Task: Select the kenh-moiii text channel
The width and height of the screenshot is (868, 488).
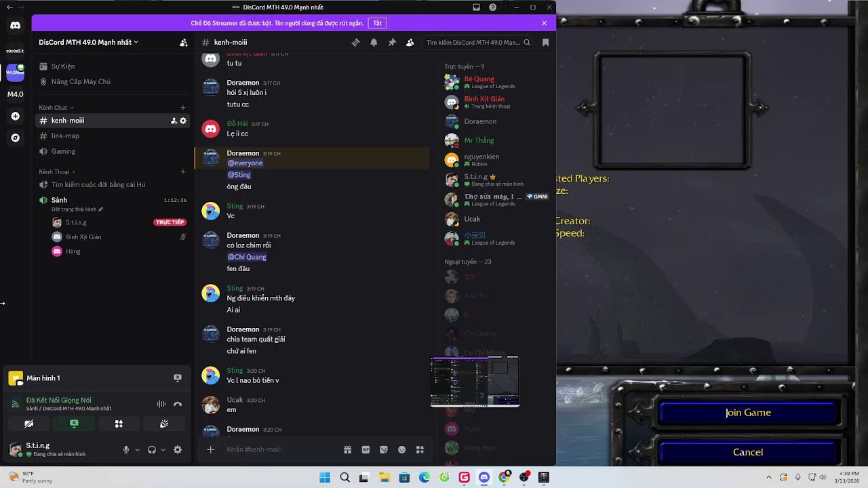Action: pos(113,121)
